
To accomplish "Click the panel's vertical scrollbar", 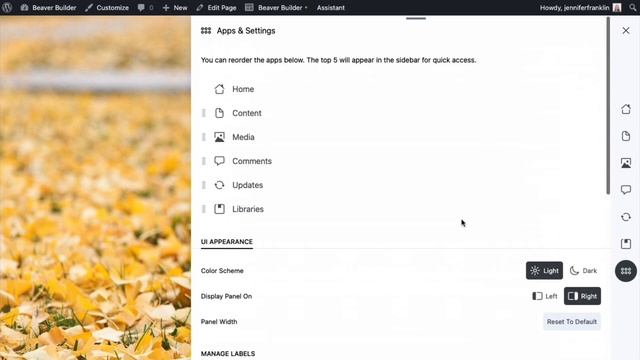I will (x=608, y=105).
